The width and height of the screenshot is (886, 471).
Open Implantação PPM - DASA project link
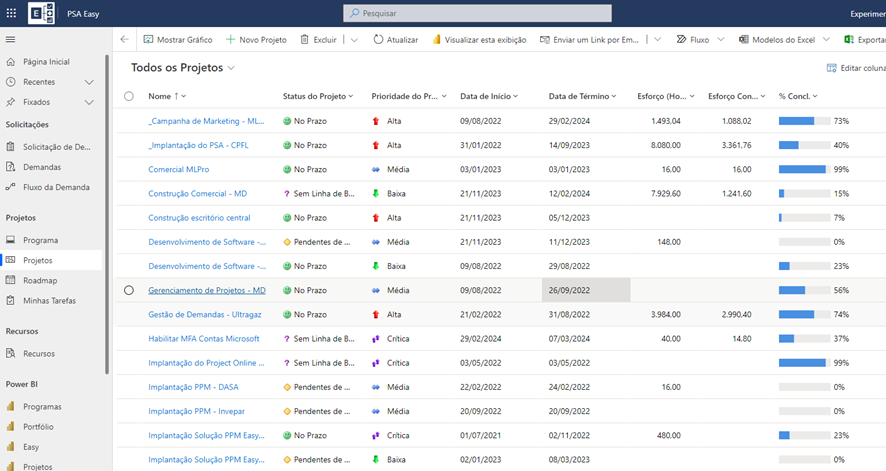193,387
